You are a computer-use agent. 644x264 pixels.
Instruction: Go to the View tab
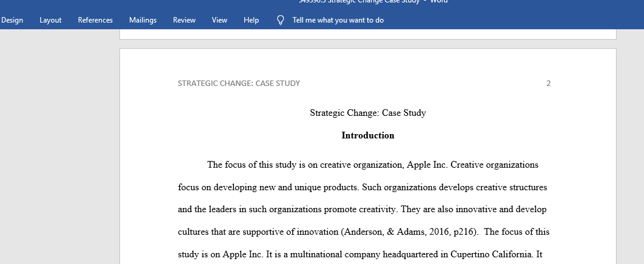(x=219, y=20)
